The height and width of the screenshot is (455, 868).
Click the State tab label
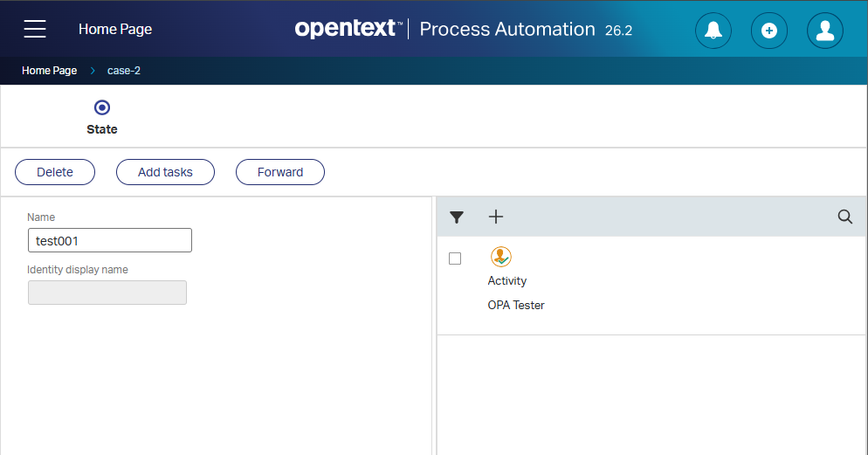coord(102,129)
